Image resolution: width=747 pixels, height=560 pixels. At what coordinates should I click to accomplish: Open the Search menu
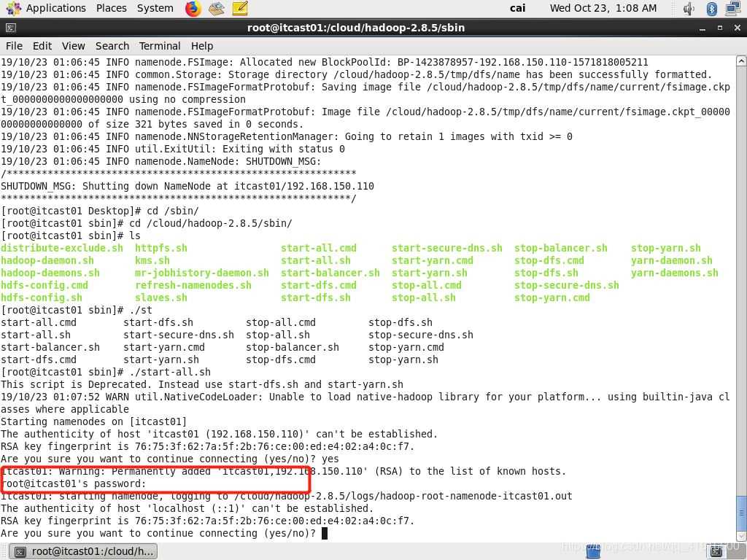click(x=112, y=45)
